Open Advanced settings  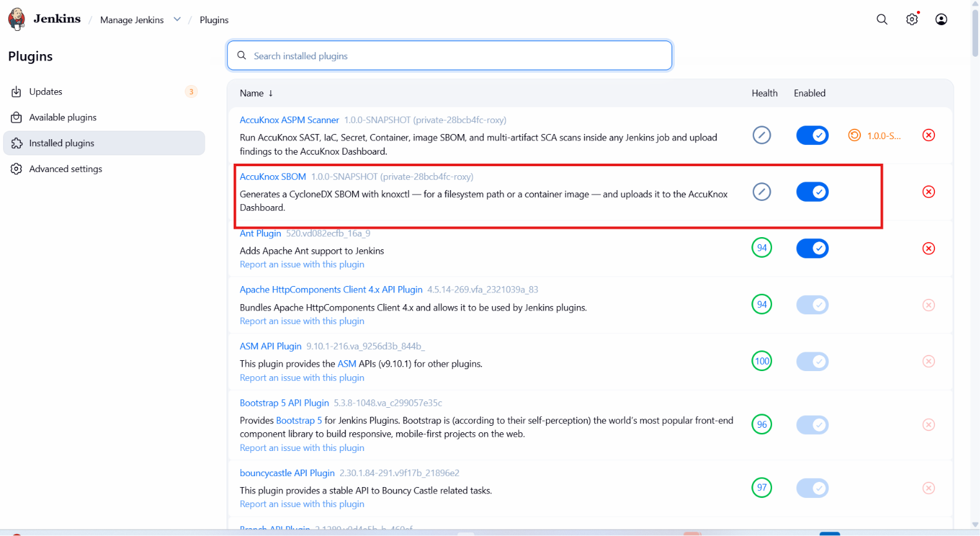104,169
